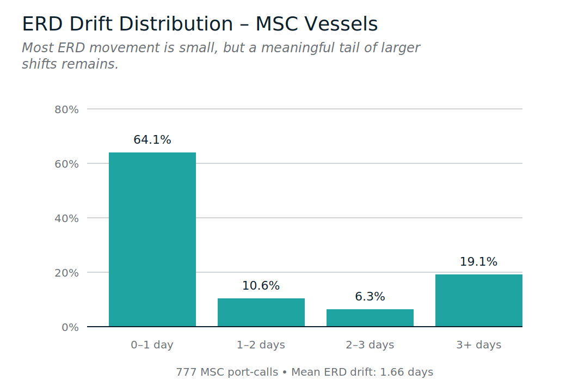The image size is (566, 392).
Task: Click the 2–3 days bar
Action: [x=370, y=318]
